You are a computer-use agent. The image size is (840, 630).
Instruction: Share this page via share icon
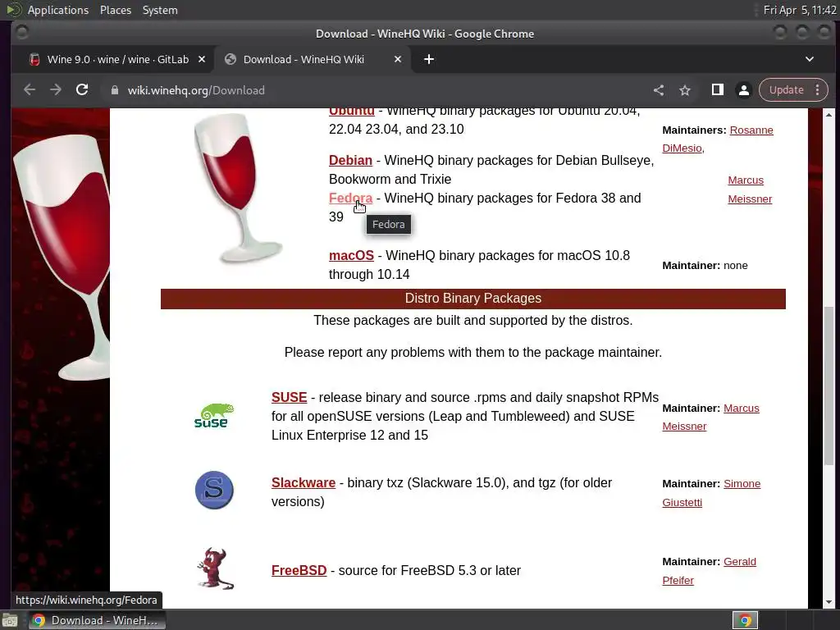pyautogui.click(x=659, y=90)
